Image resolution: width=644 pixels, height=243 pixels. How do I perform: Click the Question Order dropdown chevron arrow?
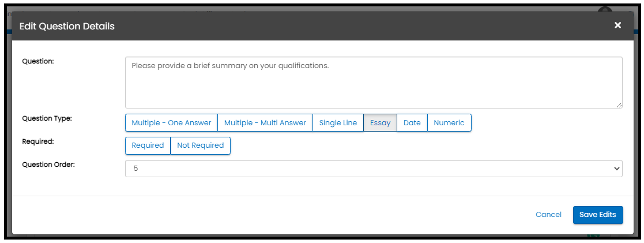617,169
